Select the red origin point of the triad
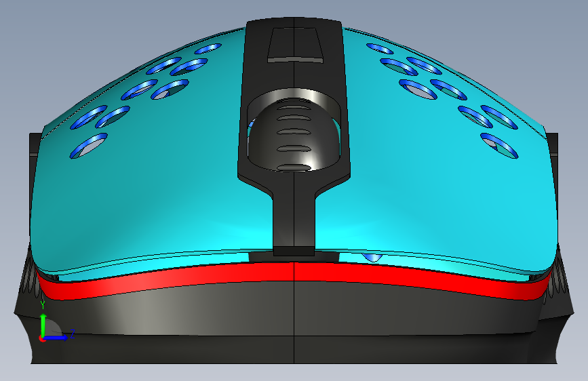This screenshot has height=381, width=588. tap(42, 338)
